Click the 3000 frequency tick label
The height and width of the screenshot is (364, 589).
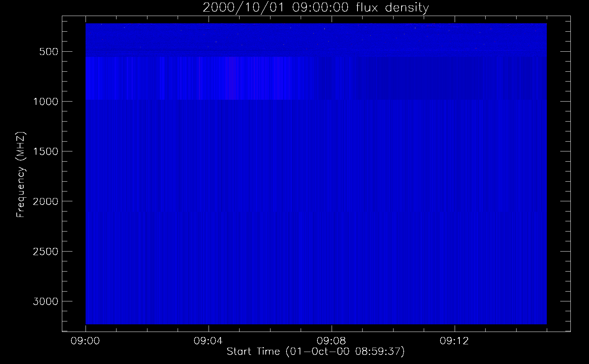(46, 301)
